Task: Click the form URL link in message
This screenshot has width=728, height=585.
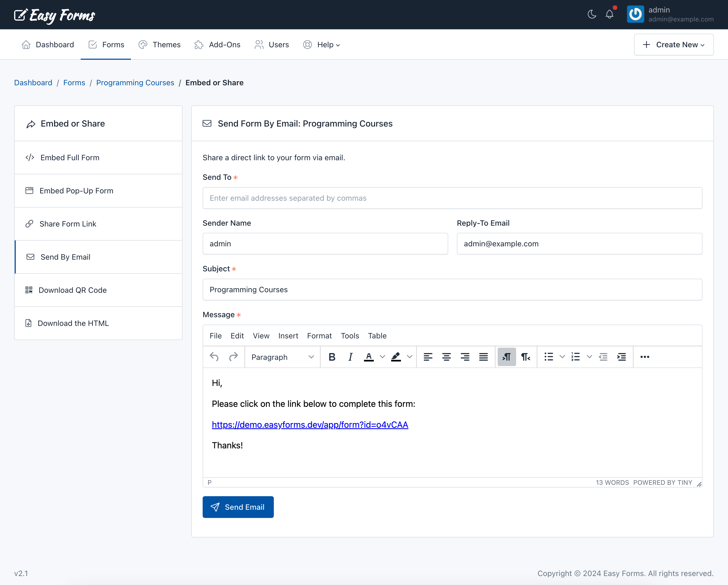Action: (310, 425)
